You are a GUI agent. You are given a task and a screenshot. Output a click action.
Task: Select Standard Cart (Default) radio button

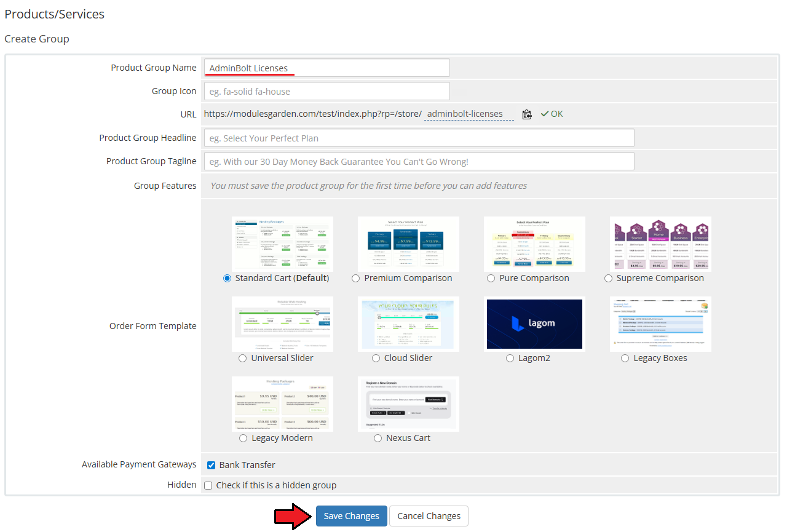(227, 279)
